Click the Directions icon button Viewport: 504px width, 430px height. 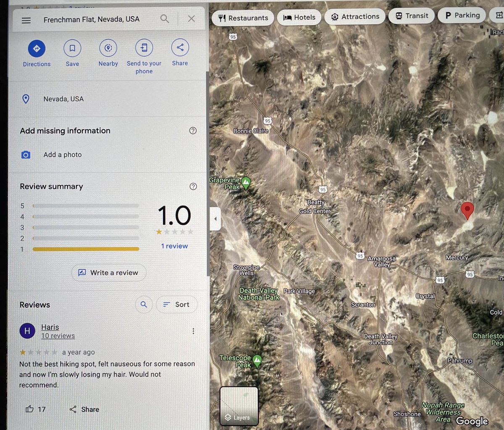(x=37, y=49)
